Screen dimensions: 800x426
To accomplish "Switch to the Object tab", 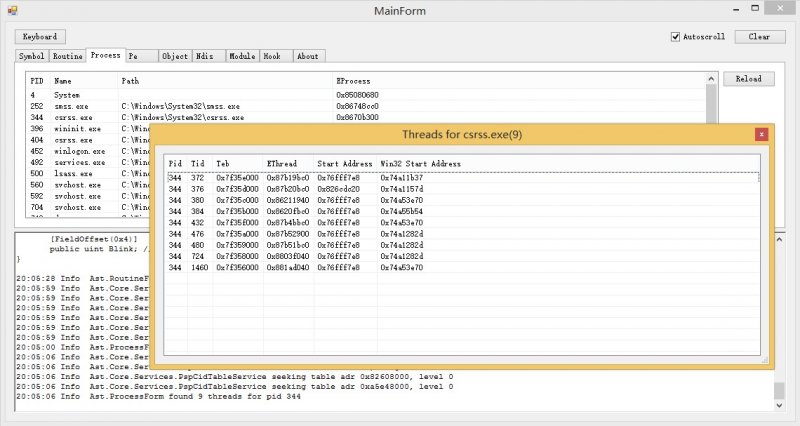I will coord(174,56).
